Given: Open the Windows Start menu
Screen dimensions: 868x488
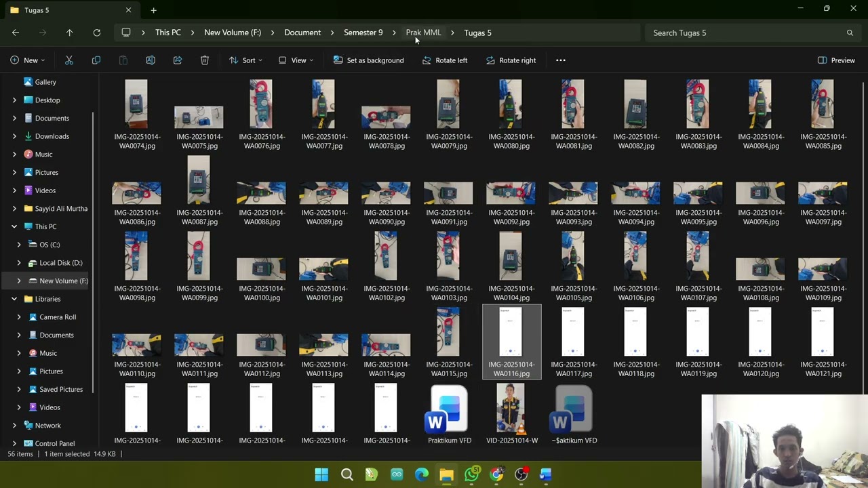Looking at the screenshot, I should click(321, 474).
